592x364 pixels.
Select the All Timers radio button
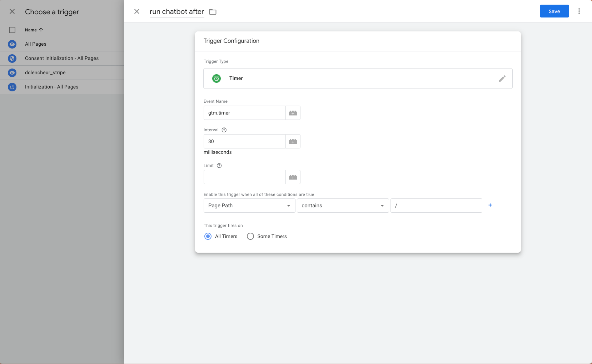coord(208,236)
